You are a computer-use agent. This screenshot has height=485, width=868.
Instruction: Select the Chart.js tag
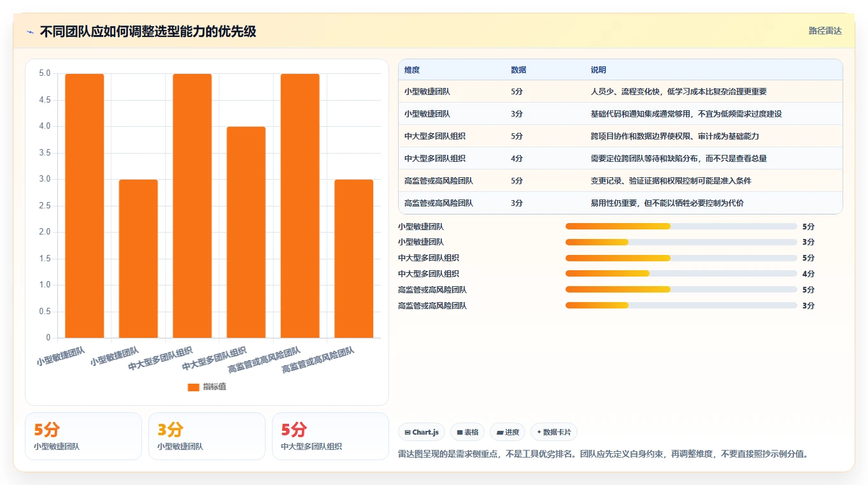click(x=422, y=432)
